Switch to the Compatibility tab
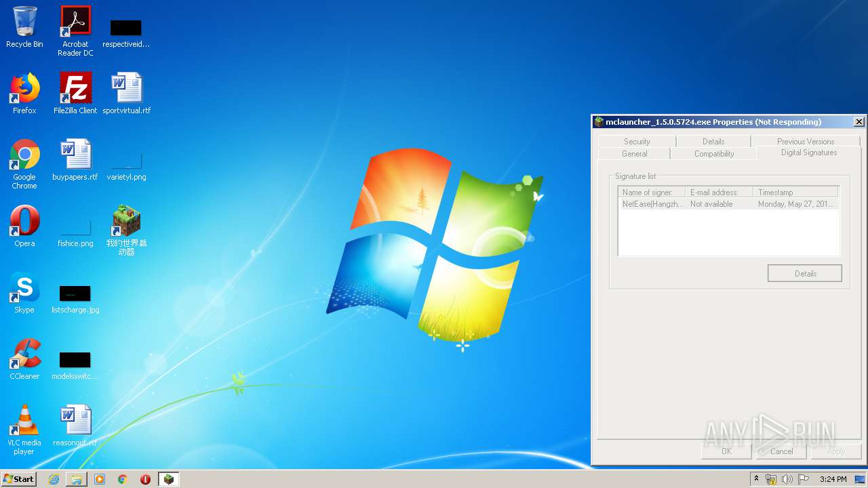The width and height of the screenshot is (868, 488). tap(714, 154)
